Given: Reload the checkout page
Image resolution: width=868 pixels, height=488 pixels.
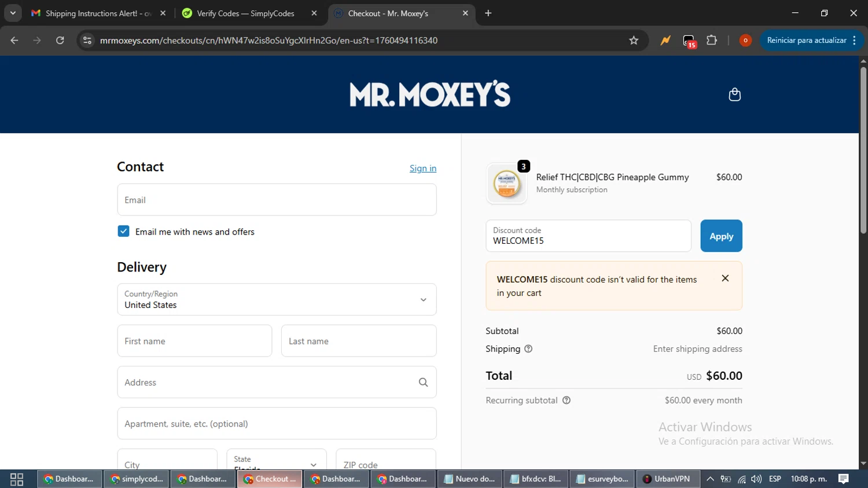Looking at the screenshot, I should (x=60, y=40).
